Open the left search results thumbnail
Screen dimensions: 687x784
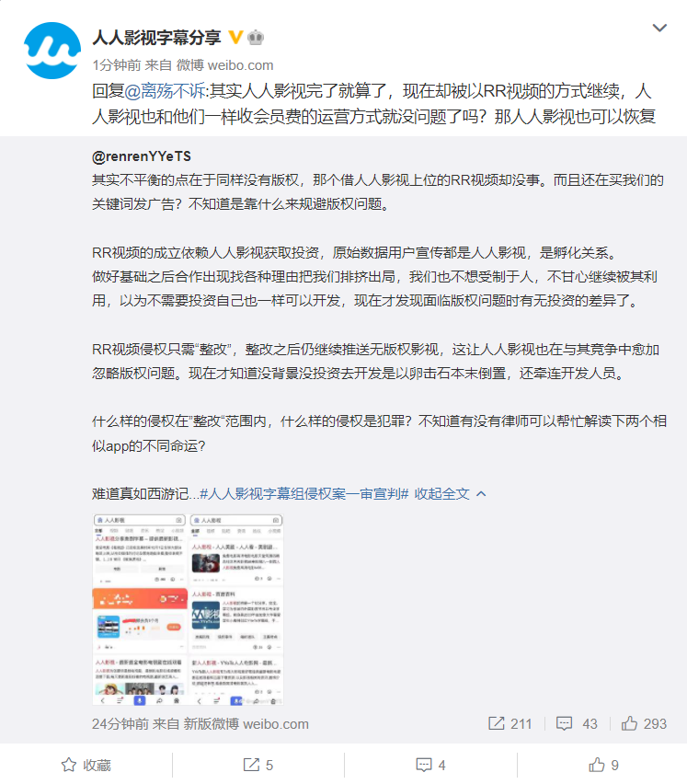(140, 609)
